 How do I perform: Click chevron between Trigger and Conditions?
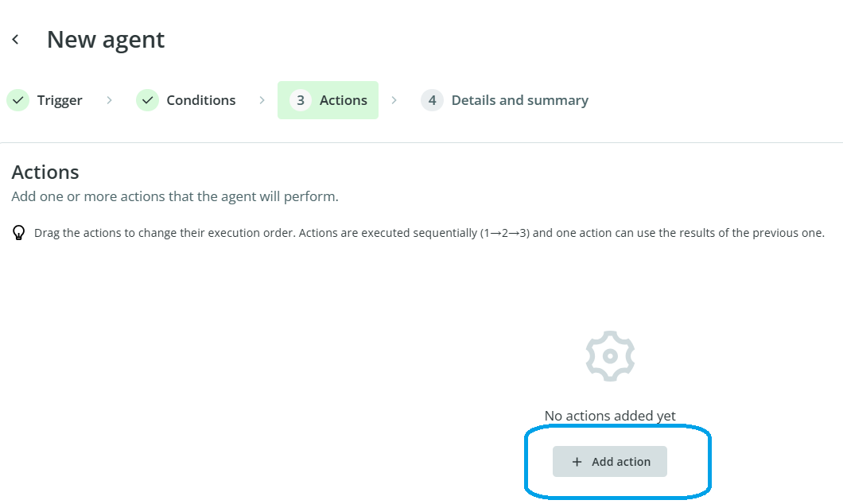click(x=109, y=100)
